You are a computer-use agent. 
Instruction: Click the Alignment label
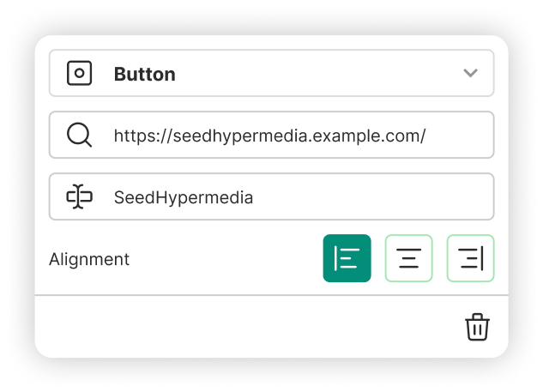click(x=89, y=259)
